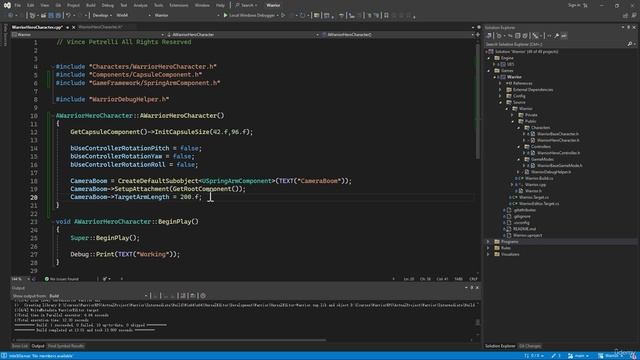Click the Save All toolbar icon
Screen dimensions: 640x360
click(x=58, y=15)
